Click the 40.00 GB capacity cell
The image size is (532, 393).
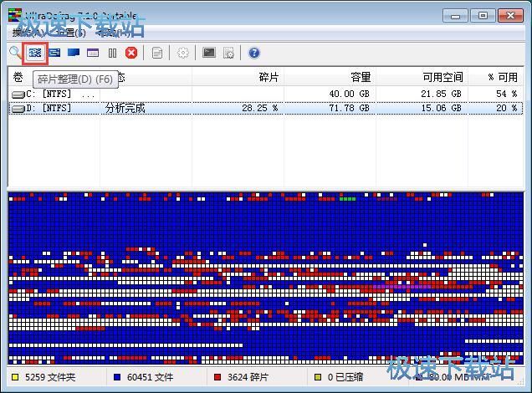coord(349,94)
